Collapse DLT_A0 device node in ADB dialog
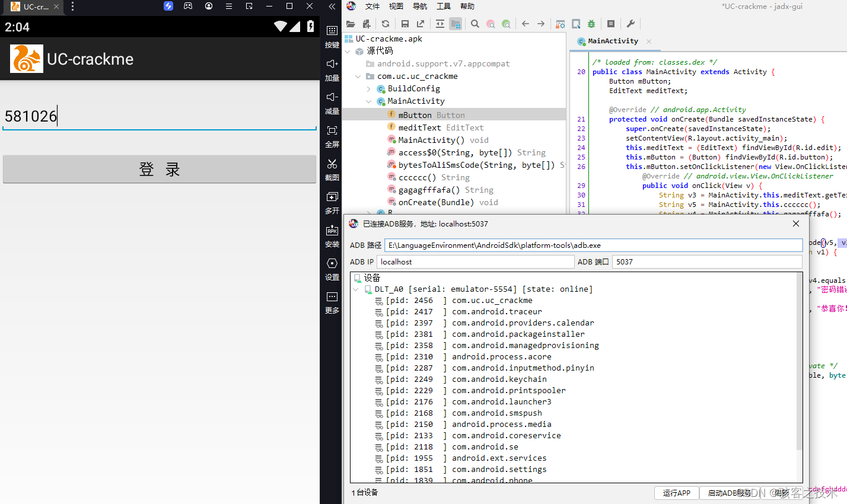The width and height of the screenshot is (847, 504). click(356, 289)
